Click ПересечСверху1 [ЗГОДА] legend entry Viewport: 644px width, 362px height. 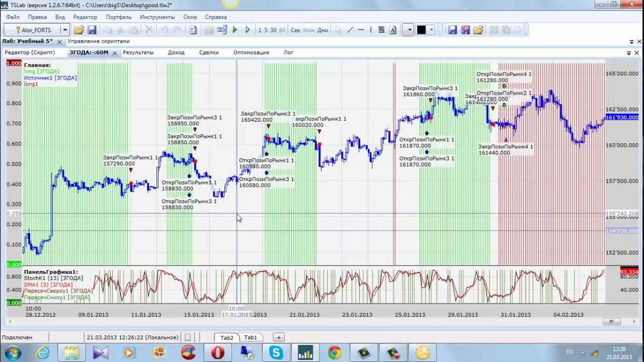point(58,291)
